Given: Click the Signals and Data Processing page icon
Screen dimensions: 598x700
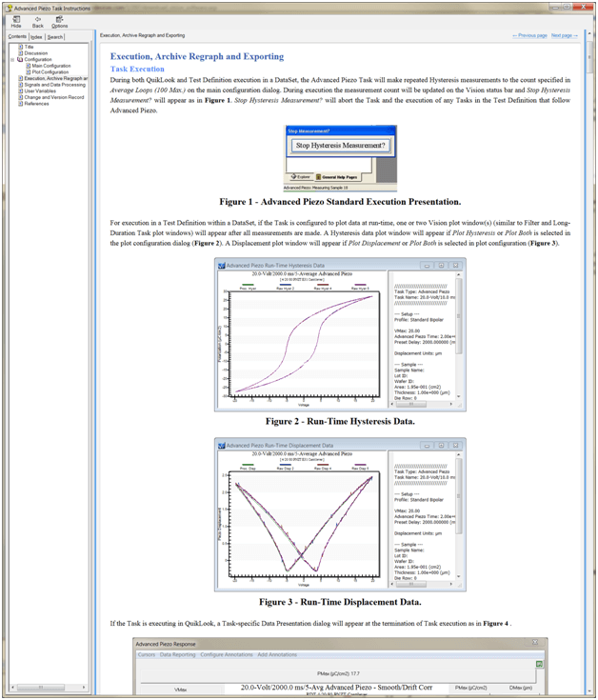Looking at the screenshot, I should pos(21,85).
